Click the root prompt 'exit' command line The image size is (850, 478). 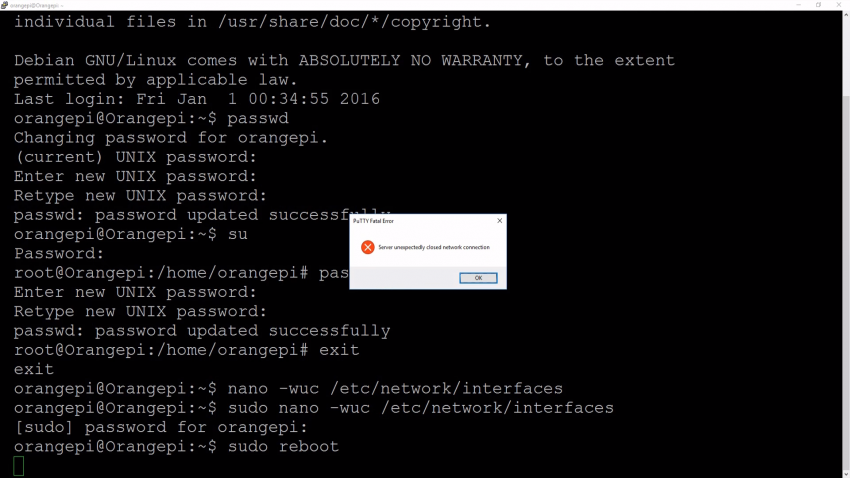(339, 350)
